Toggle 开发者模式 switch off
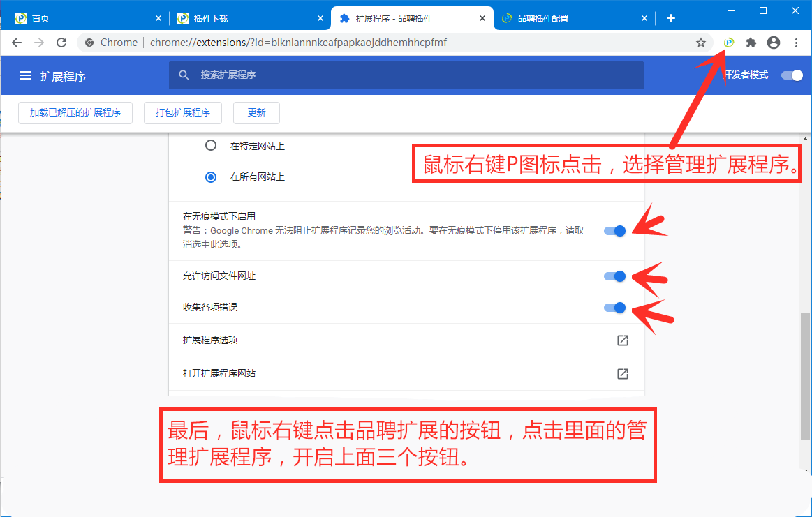The height and width of the screenshot is (517, 812). (x=792, y=75)
